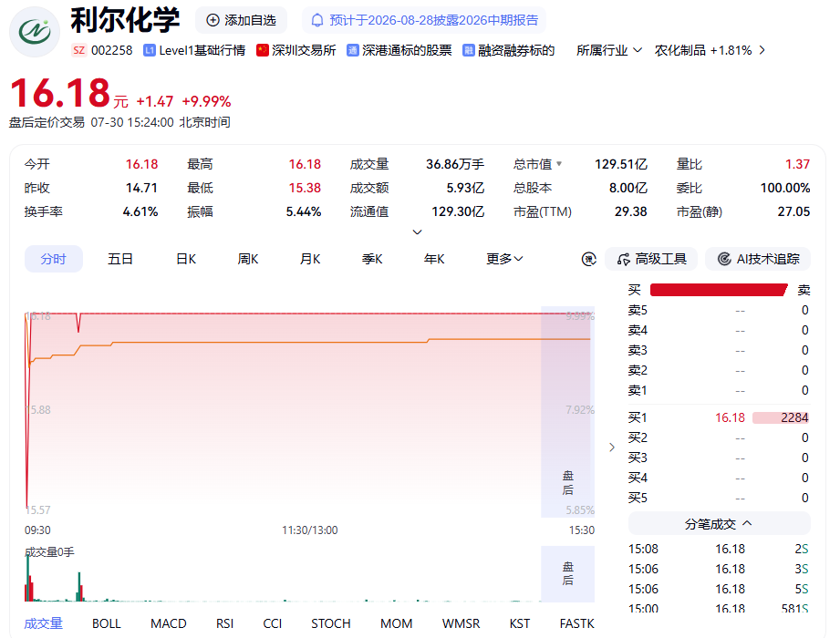Click the bell icon in report notice
The width and height of the screenshot is (840, 638).
click(317, 20)
